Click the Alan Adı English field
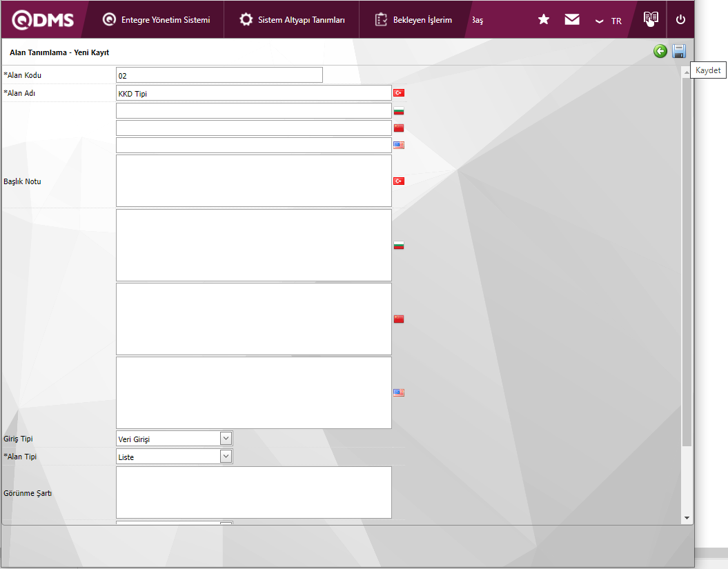The image size is (728, 569). click(x=254, y=145)
